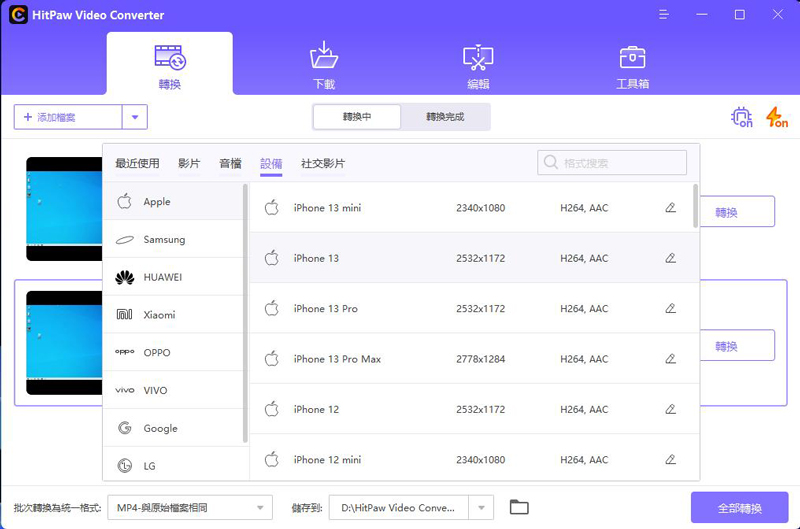Edit iPhone 12 mini preset settings

(670, 460)
